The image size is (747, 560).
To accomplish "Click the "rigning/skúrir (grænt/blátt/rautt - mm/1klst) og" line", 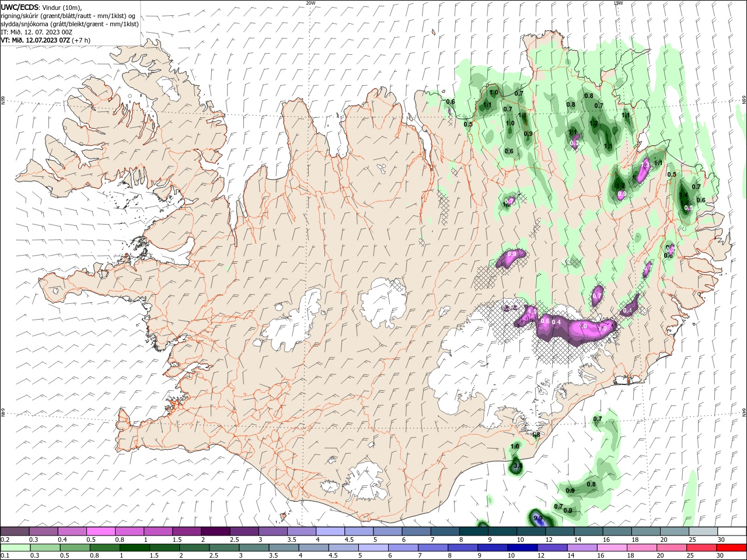I will [x=68, y=16].
